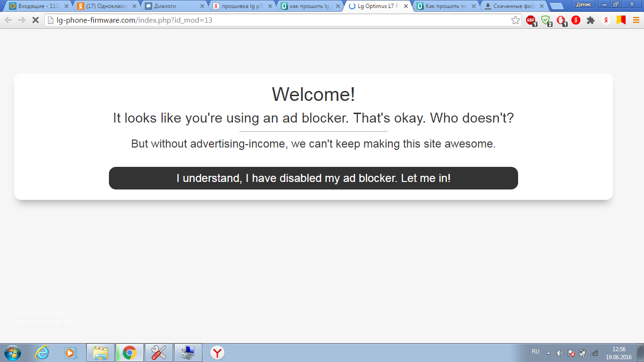The height and width of the screenshot is (362, 644).
Task: Click the AdBlock Plus extension icon
Action: pos(531,20)
